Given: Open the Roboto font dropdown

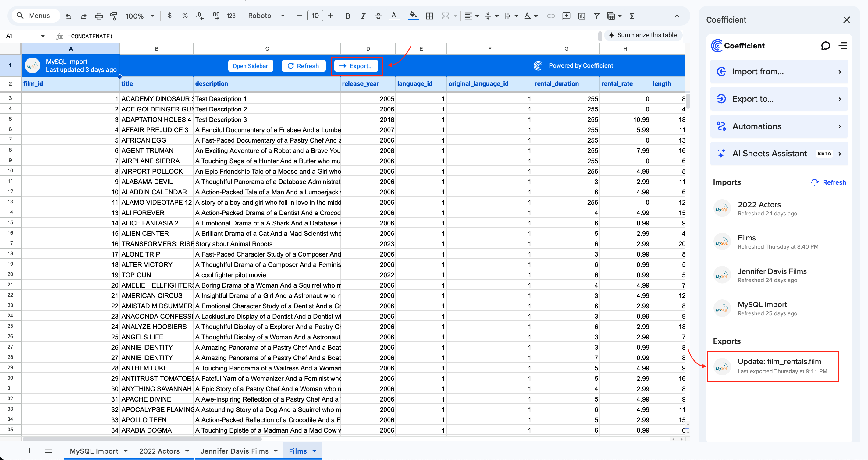Looking at the screenshot, I should pos(266,16).
